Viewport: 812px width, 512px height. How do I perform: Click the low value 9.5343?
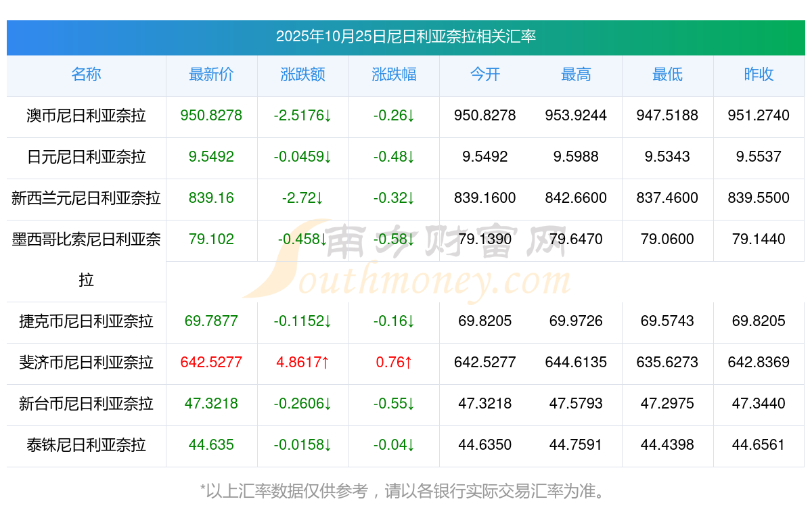click(667, 157)
